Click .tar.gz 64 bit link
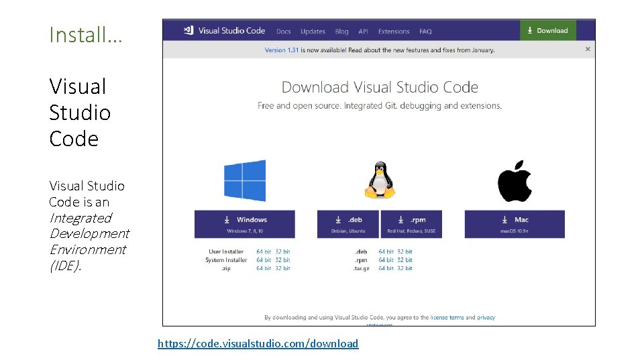644x362 pixels. coord(386,268)
